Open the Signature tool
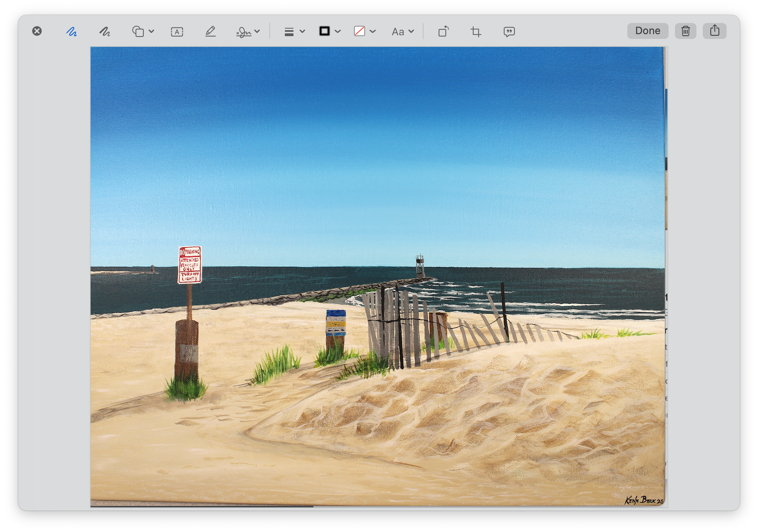 tap(244, 32)
